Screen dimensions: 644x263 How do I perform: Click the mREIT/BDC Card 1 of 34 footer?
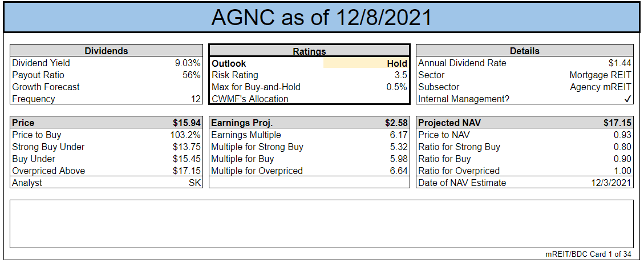click(x=589, y=254)
